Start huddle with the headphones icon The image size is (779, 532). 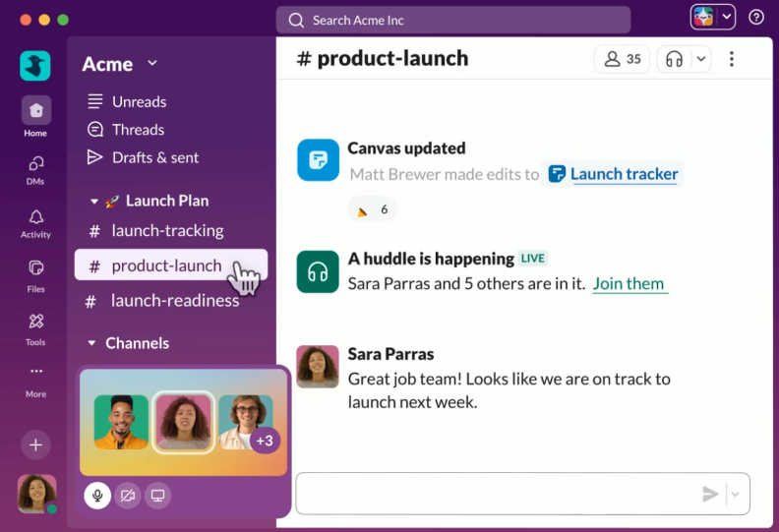click(x=674, y=59)
